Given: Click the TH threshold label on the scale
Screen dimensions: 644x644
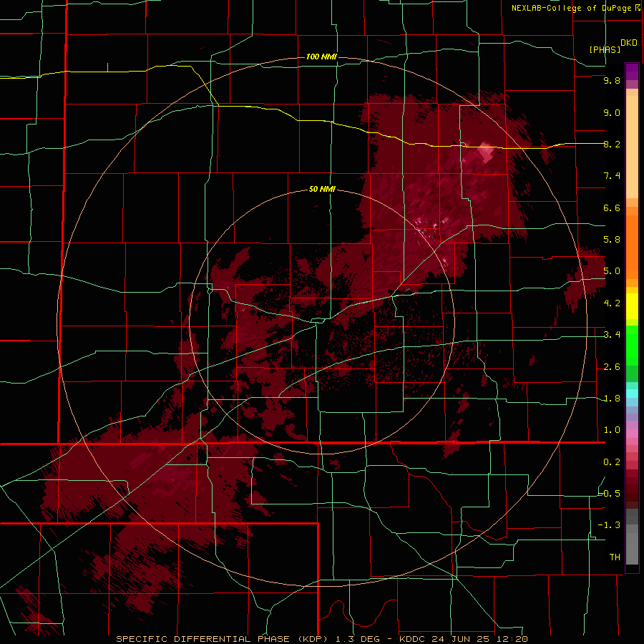Looking at the screenshot, I should click(x=615, y=557).
